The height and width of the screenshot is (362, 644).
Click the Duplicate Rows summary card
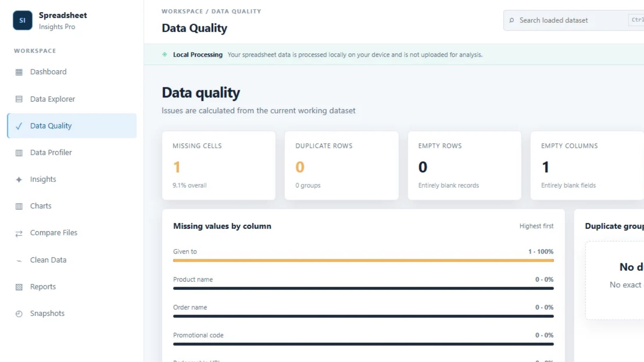[x=341, y=166]
